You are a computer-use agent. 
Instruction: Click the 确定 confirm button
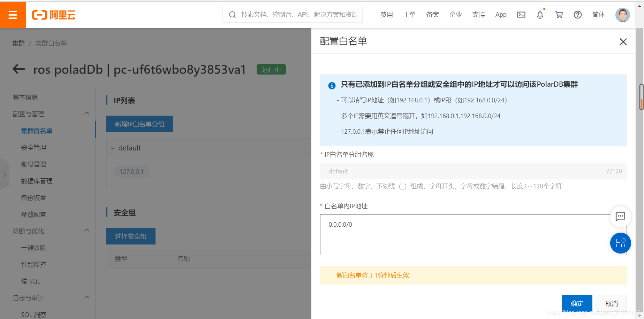[577, 303]
